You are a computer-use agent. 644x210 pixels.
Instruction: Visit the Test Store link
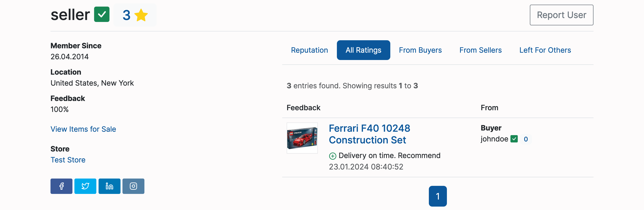pos(68,160)
